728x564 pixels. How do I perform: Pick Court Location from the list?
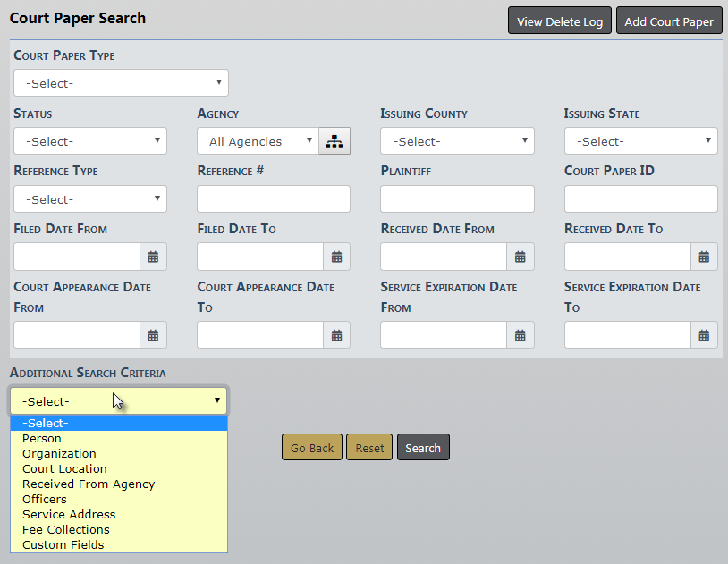[x=64, y=469]
